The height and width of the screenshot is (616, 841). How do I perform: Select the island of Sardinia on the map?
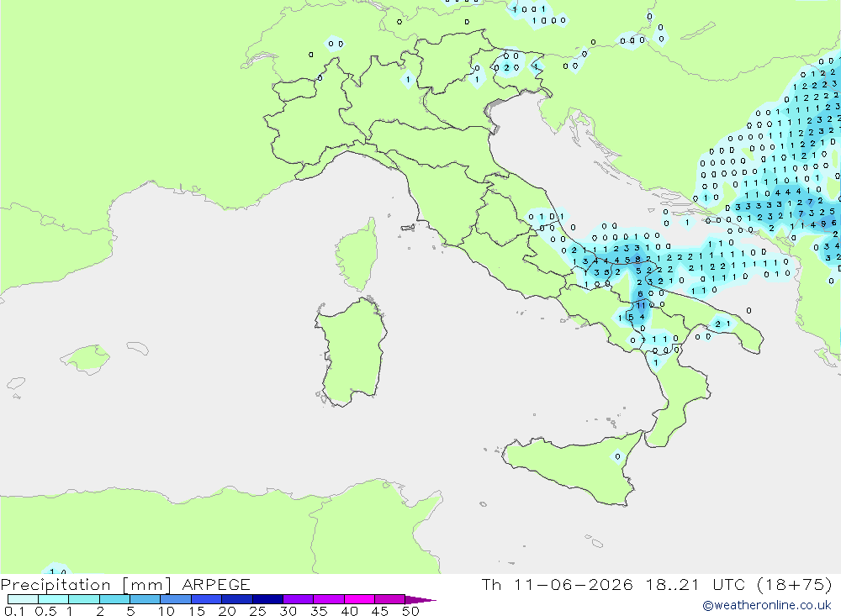click(352, 351)
